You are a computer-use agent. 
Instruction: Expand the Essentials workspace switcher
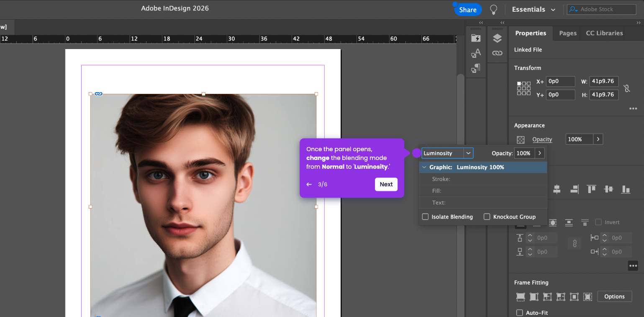pyautogui.click(x=534, y=10)
